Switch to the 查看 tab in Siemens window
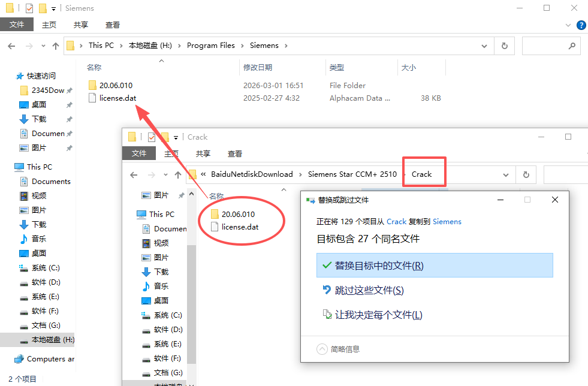 pos(113,25)
